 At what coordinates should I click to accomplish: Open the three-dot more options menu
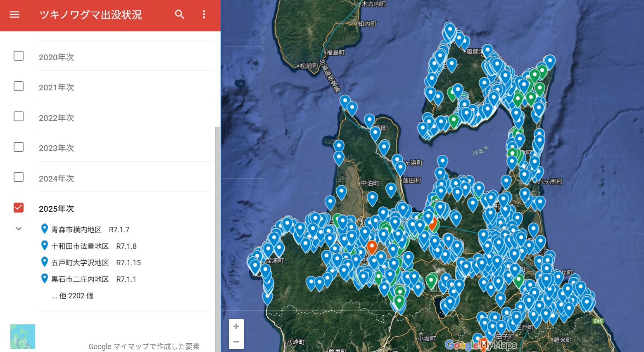[204, 14]
